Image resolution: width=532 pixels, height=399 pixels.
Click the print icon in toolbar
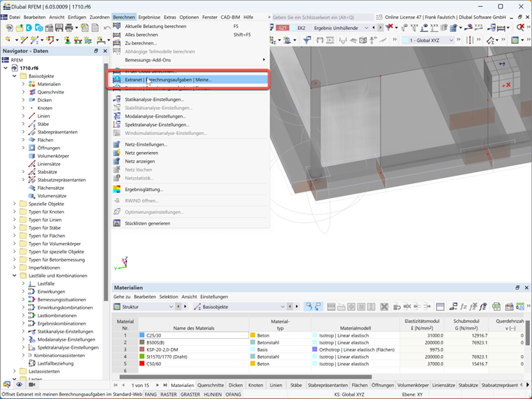pyautogui.click(x=69, y=28)
